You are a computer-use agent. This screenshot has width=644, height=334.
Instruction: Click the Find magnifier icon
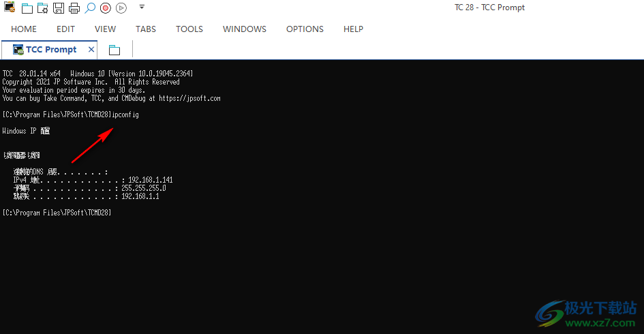(x=90, y=7)
